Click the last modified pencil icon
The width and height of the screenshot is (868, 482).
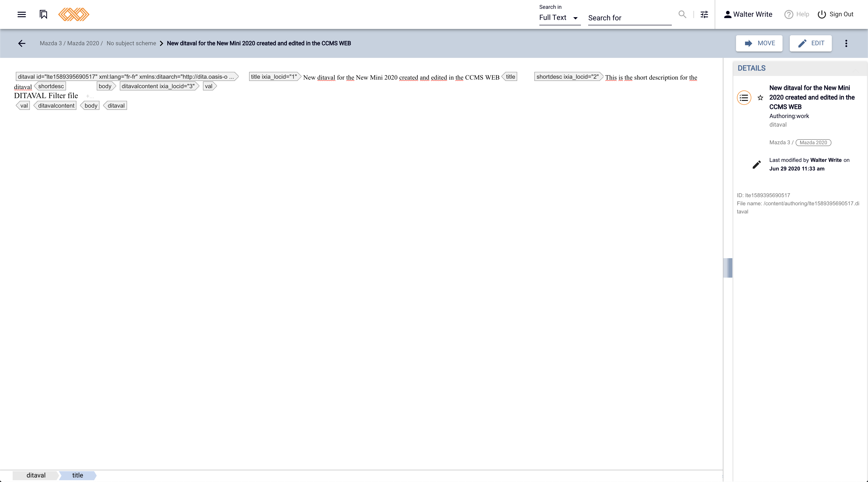point(757,165)
